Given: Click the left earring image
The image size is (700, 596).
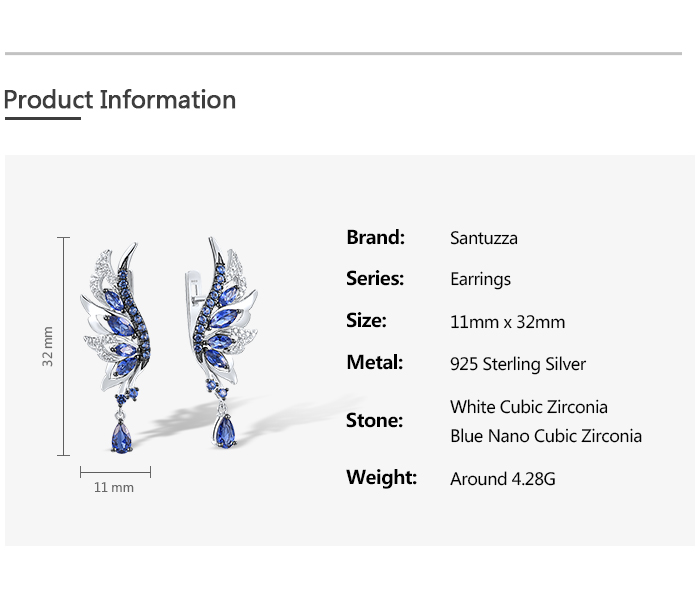Looking at the screenshot, I should pos(116,347).
